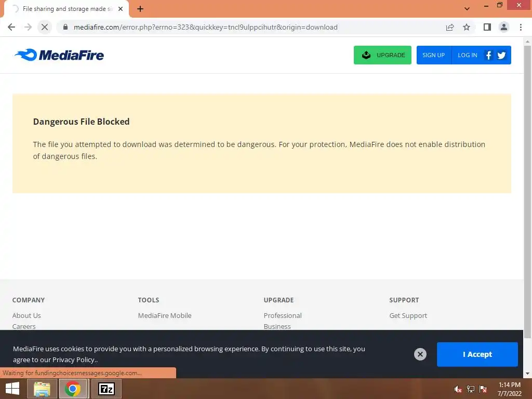Click the LOG IN button
This screenshot has width=532, height=399.
[467, 55]
